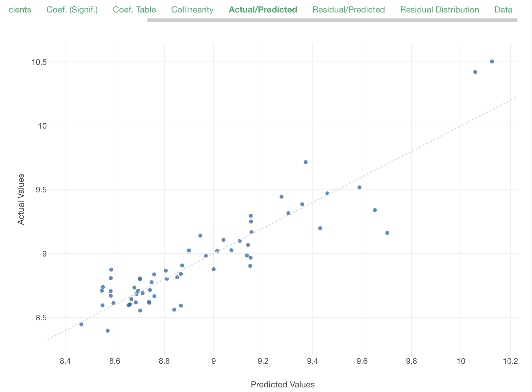Click the x-axis label 9.4
This screenshot has width=532, height=392.
pos(312,361)
